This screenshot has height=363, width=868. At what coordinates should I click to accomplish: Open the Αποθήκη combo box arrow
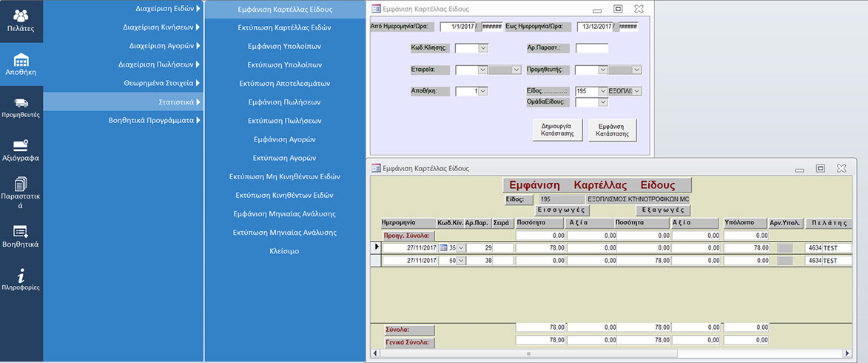coord(483,91)
